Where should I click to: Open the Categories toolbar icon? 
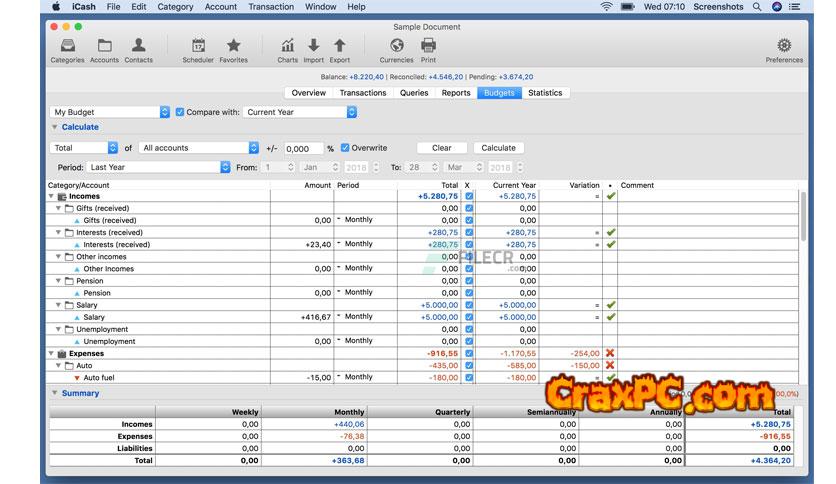[67, 46]
